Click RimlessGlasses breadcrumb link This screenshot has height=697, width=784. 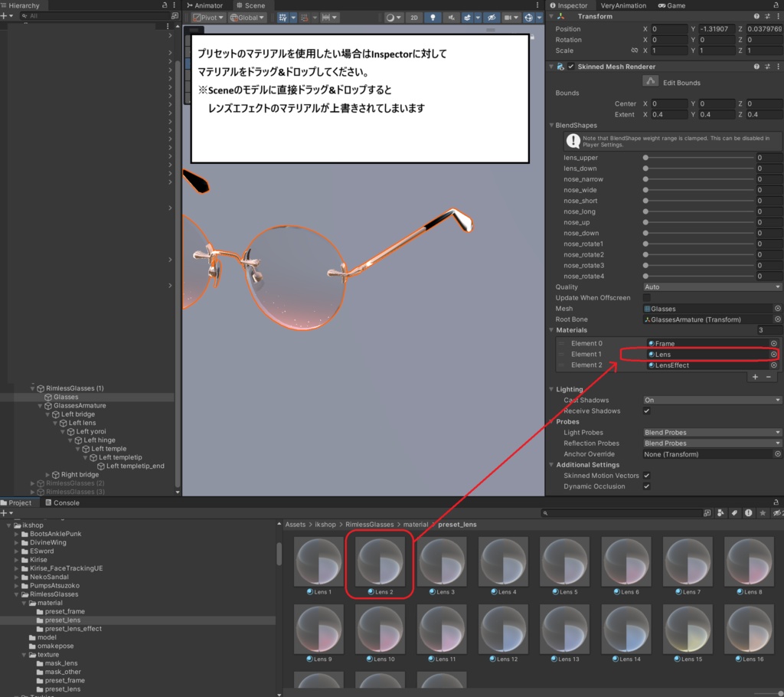(370, 525)
